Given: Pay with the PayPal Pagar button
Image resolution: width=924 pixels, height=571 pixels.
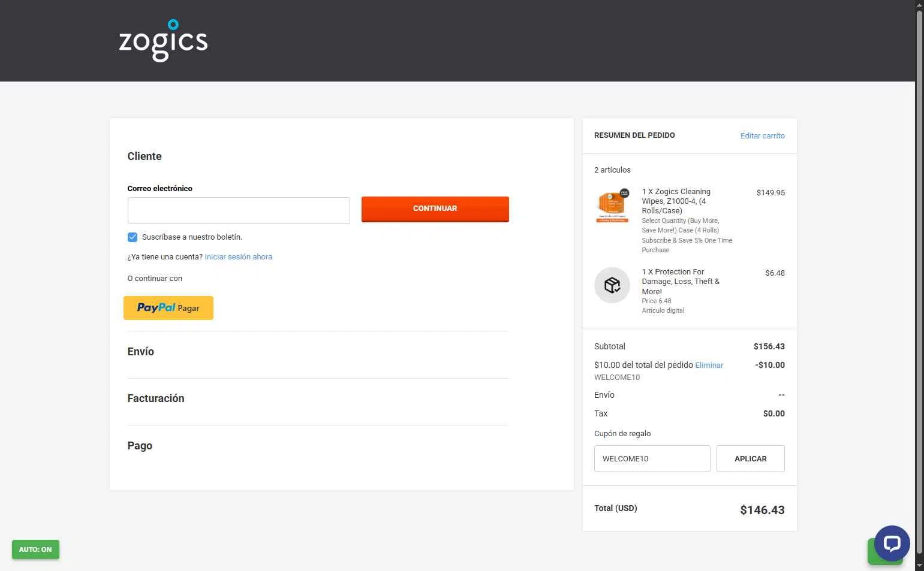Looking at the screenshot, I should click(168, 308).
